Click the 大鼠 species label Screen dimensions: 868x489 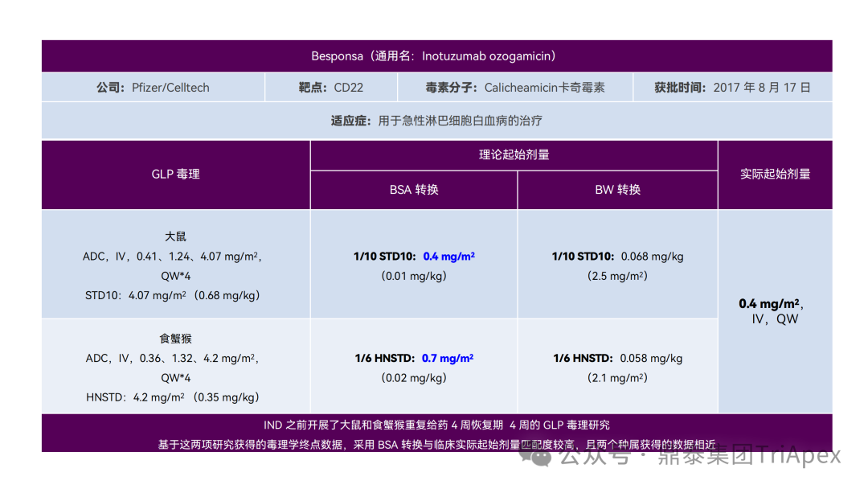(x=175, y=236)
